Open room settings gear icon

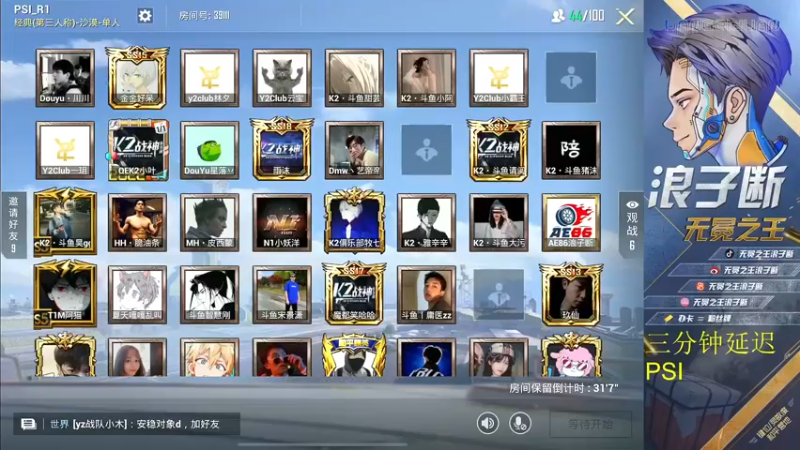[x=145, y=16]
